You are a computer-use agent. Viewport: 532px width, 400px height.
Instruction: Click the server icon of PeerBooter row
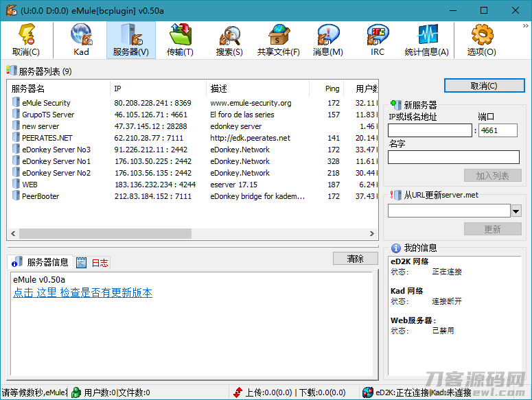(16, 196)
